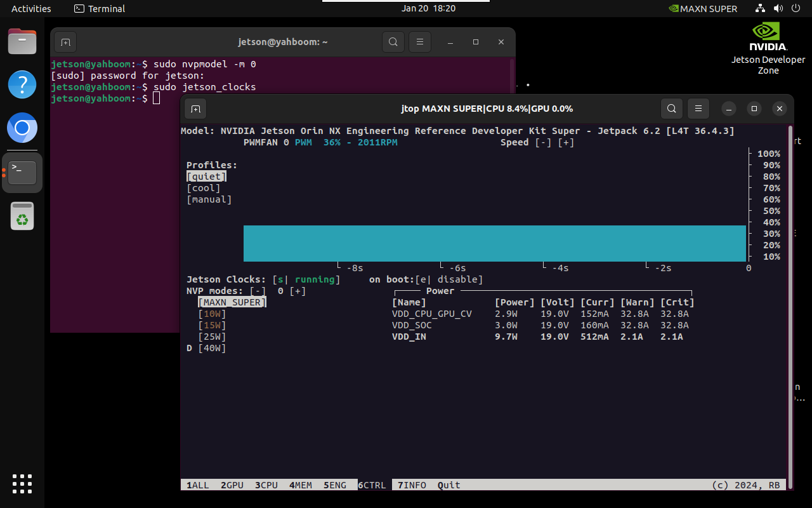This screenshot has width=812, height=508.
Task: Click the fan speed history bar graph
Action: coord(495,243)
